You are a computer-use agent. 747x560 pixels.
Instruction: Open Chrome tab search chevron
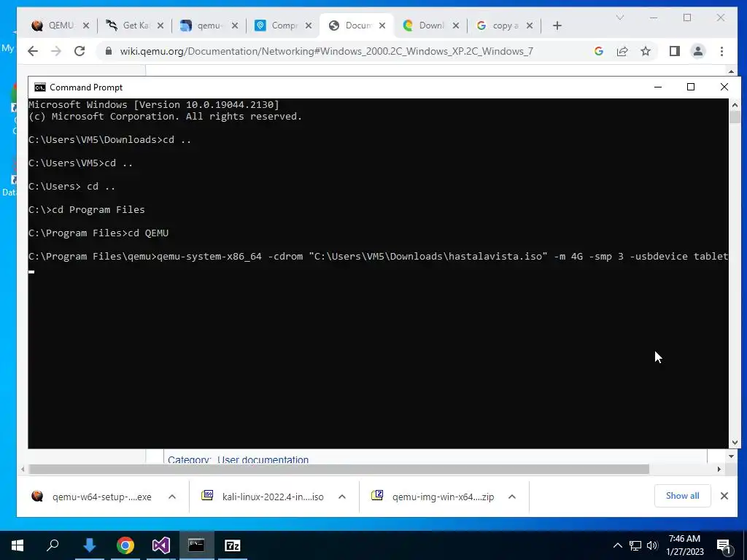(620, 17)
